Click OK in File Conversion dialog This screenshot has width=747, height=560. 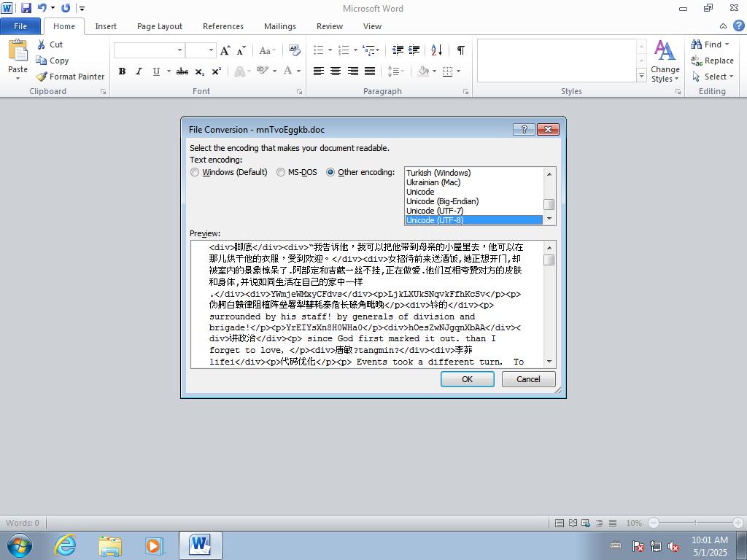pyautogui.click(x=468, y=379)
